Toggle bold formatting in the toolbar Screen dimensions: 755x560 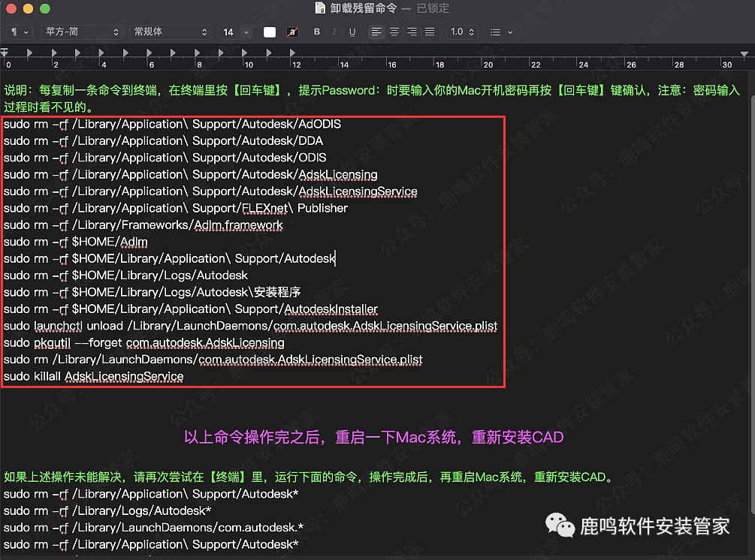(x=316, y=32)
